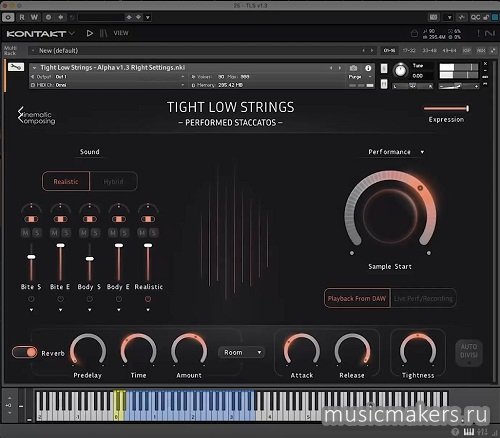Open the instrument name dropdown arrow
This screenshot has width=500, height=438.
tap(34, 68)
